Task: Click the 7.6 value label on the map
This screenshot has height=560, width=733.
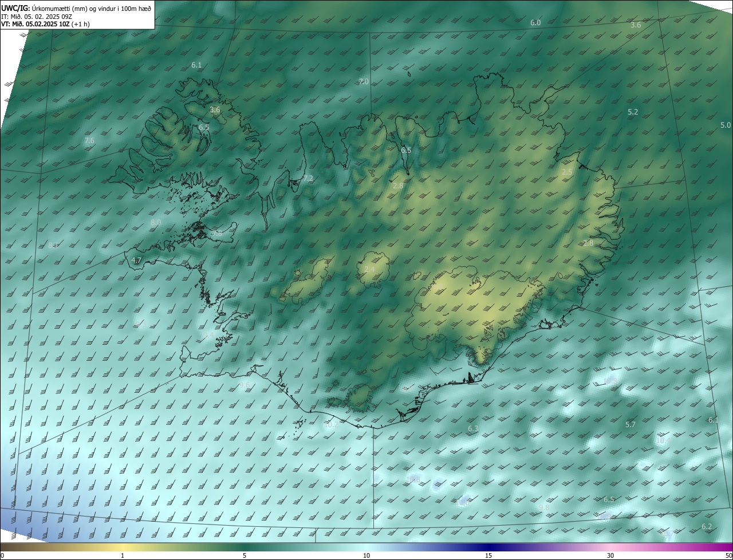Action: click(89, 140)
